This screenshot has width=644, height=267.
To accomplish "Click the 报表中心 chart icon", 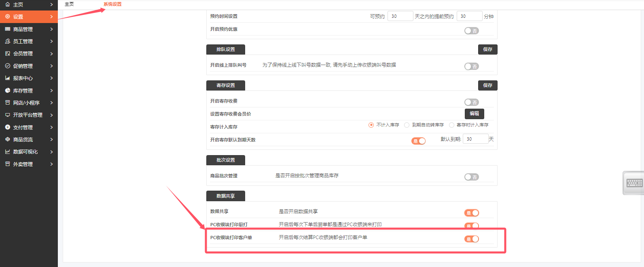I will pyautogui.click(x=7, y=78).
